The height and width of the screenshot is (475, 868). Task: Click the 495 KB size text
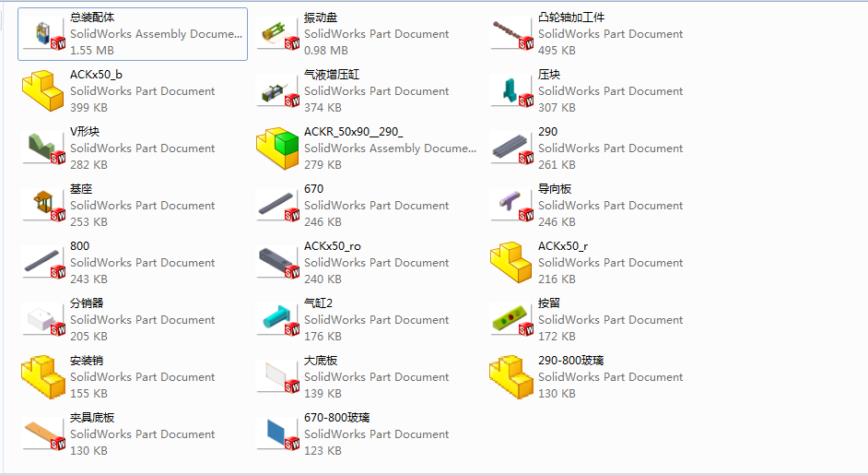[557, 51]
